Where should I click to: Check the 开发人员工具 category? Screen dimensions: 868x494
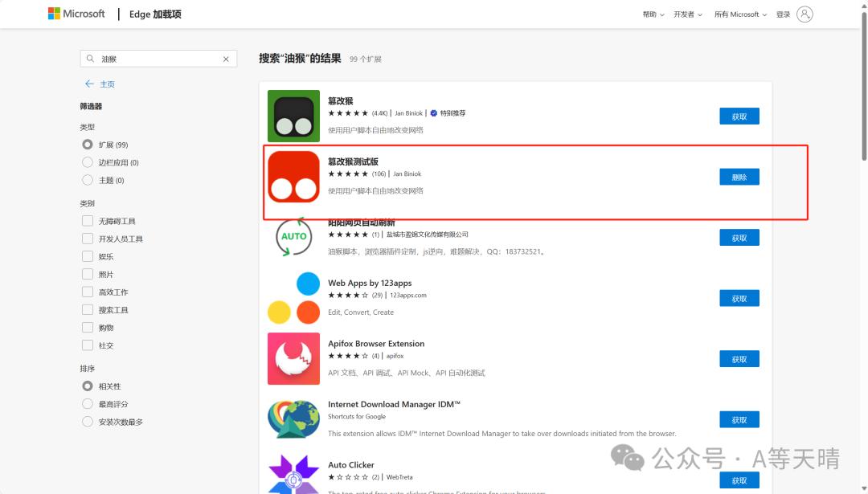click(88, 239)
